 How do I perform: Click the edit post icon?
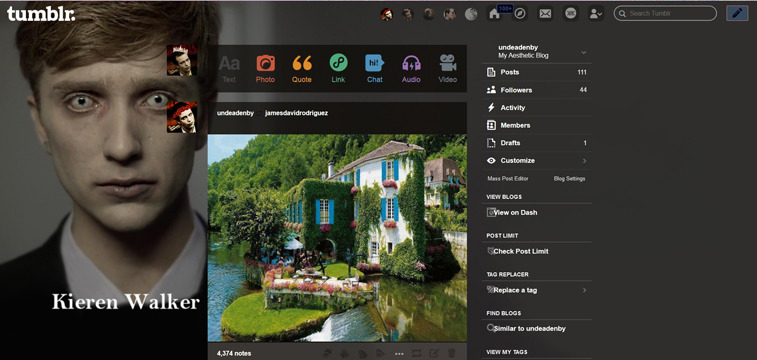[x=434, y=353]
